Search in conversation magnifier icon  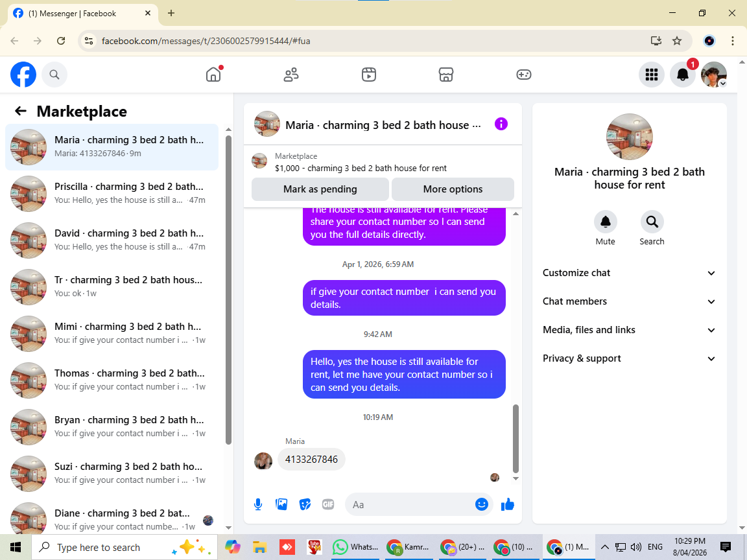(652, 222)
